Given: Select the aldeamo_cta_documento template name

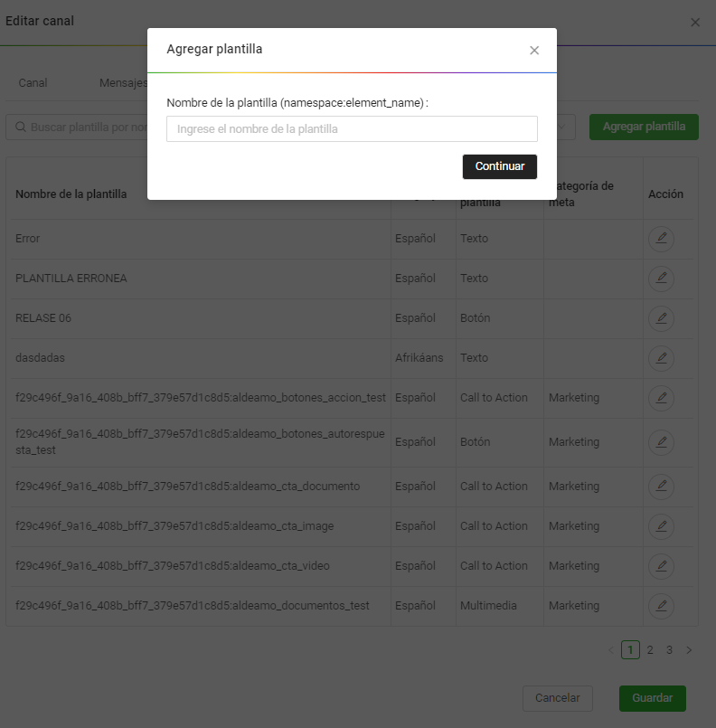Looking at the screenshot, I should (187, 487).
